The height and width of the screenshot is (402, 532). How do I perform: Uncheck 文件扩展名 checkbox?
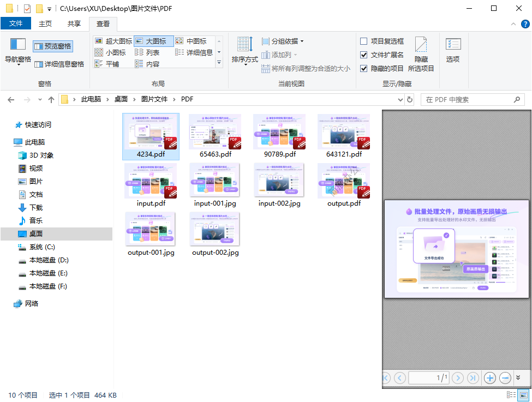pos(364,55)
